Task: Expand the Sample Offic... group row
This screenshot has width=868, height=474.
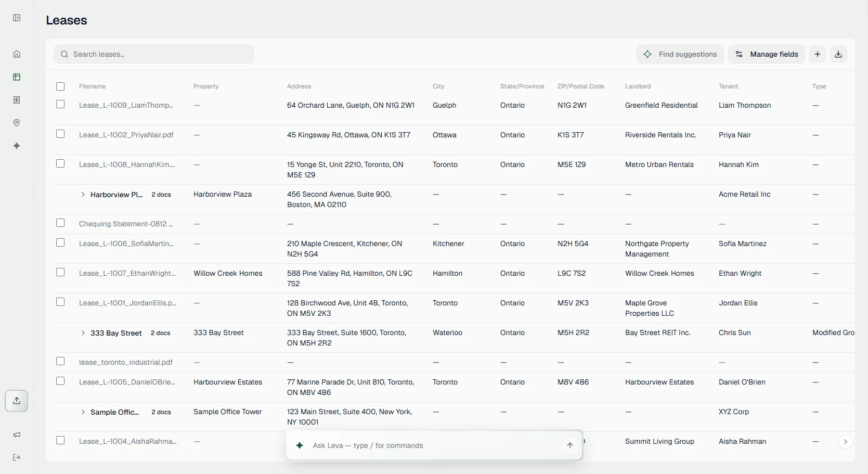Action: pos(83,412)
